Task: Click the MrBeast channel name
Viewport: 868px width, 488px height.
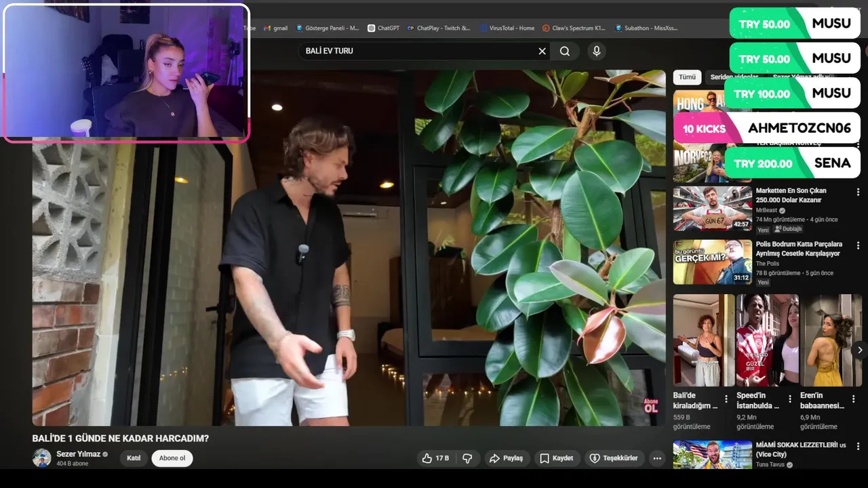Action: (766, 210)
